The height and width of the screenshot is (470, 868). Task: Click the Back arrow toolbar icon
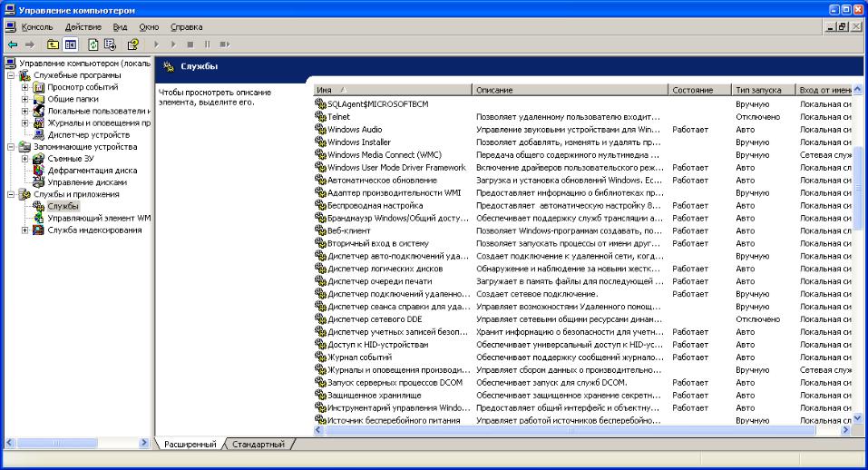coord(13,44)
